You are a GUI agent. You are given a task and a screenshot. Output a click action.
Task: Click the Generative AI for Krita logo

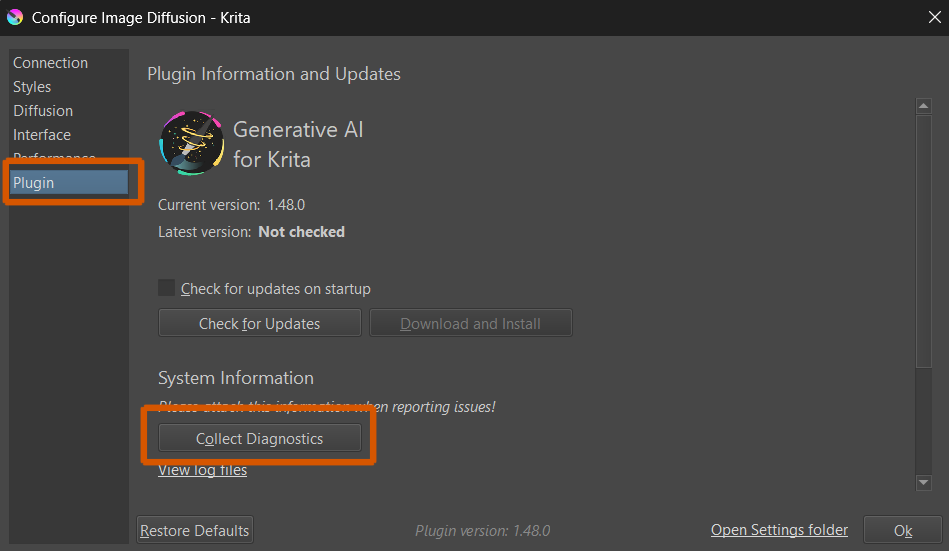click(192, 143)
